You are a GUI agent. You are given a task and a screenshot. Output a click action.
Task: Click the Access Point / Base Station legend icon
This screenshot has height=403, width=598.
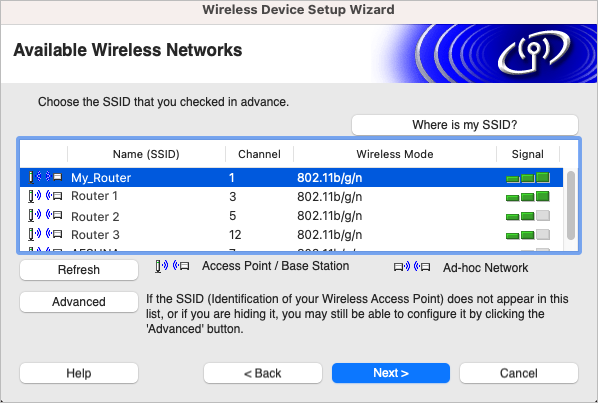[x=172, y=266]
